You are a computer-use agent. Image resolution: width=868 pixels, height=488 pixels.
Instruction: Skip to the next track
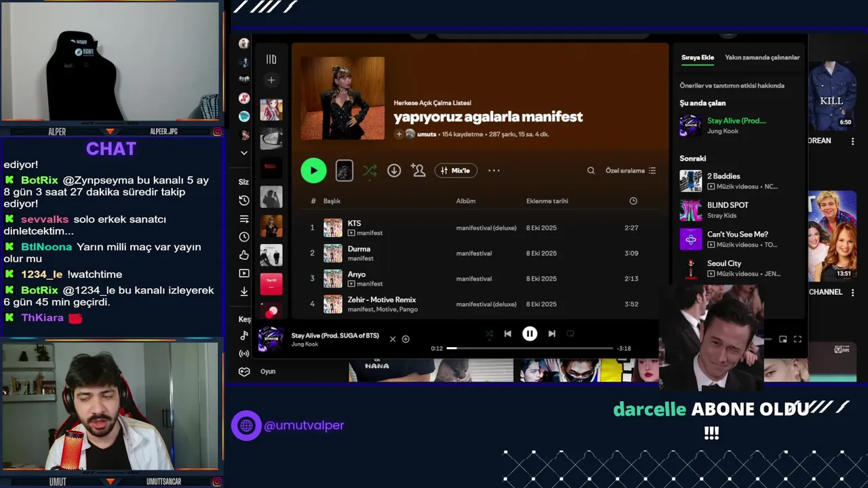click(552, 333)
